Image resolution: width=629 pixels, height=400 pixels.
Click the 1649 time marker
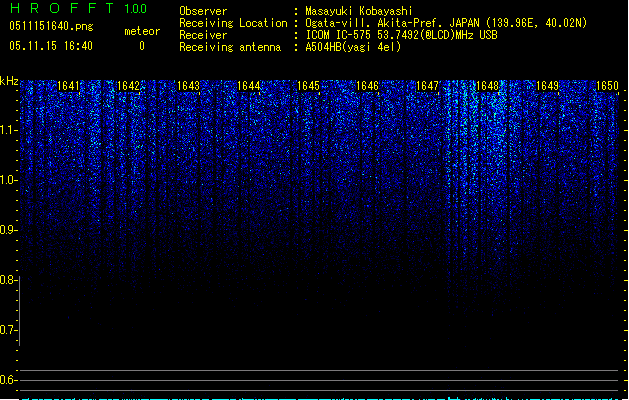pyautogui.click(x=547, y=86)
